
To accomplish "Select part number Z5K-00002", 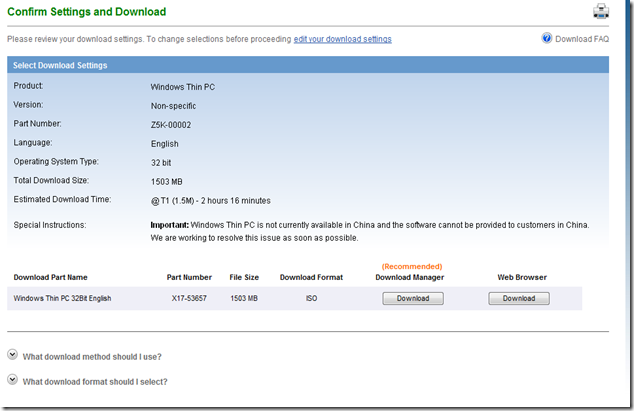I will coord(171,125).
